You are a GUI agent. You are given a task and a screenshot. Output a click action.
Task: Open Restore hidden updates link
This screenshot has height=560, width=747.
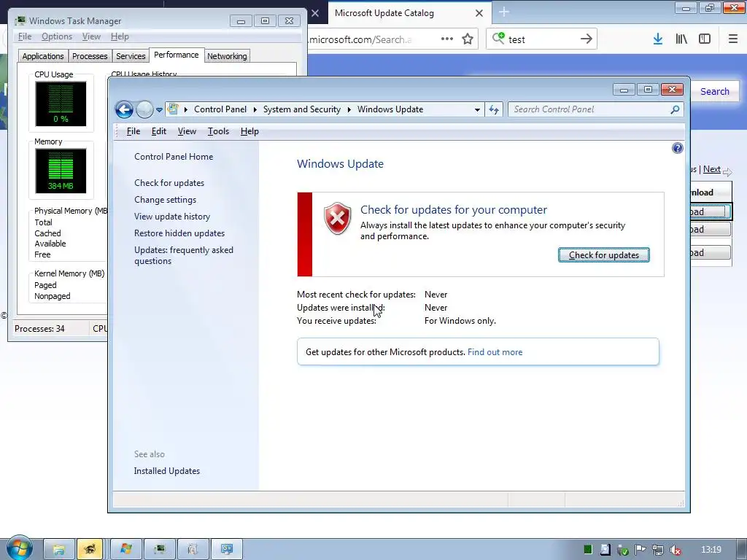[x=179, y=233]
